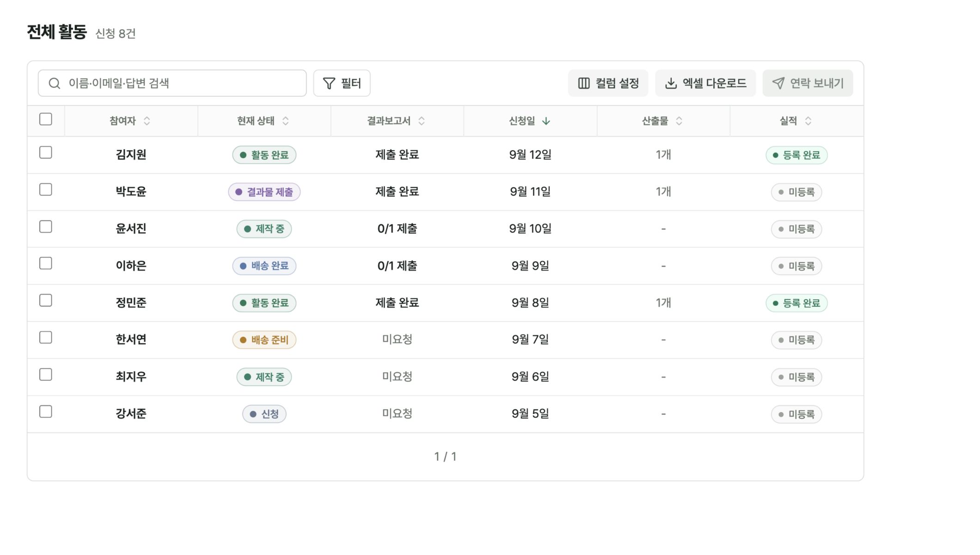Screen dimensions: 980x555
Task: Click the 신청 status badge
Action: (264, 414)
